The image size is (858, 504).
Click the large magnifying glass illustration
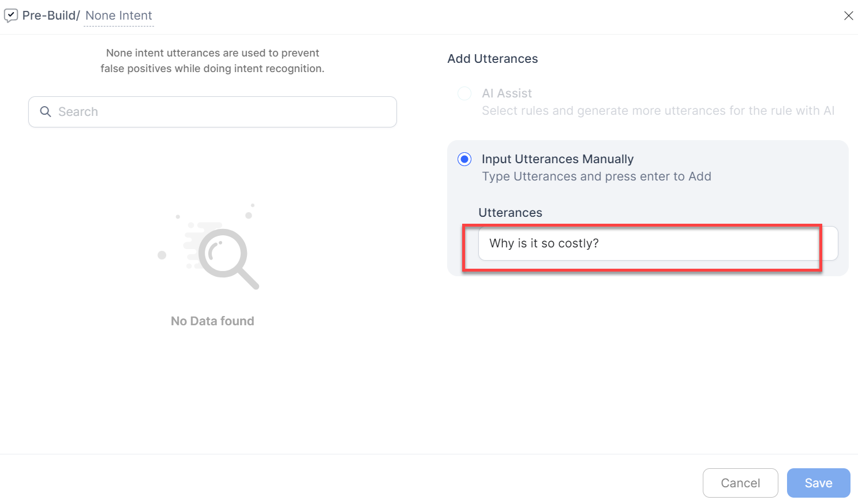[x=222, y=254]
